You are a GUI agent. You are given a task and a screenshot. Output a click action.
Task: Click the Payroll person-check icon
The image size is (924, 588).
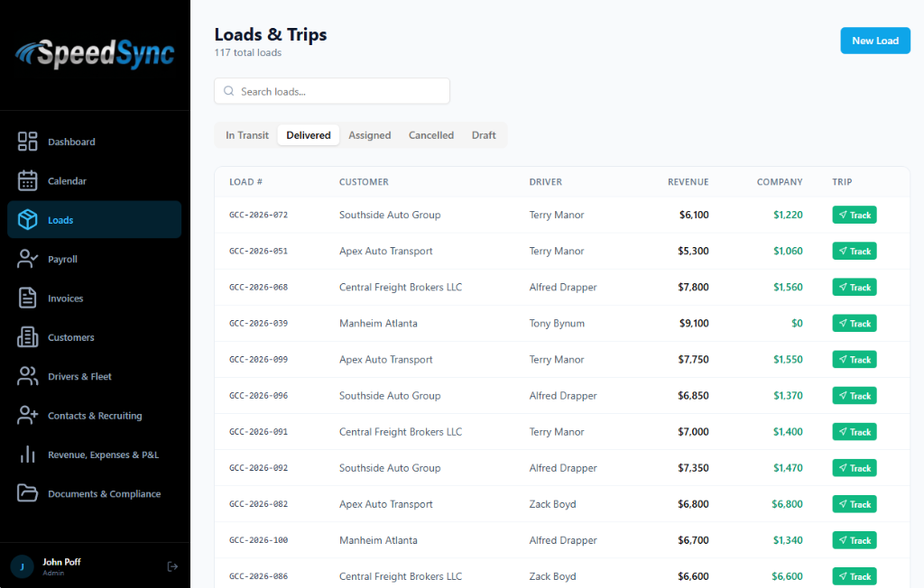(x=27, y=259)
